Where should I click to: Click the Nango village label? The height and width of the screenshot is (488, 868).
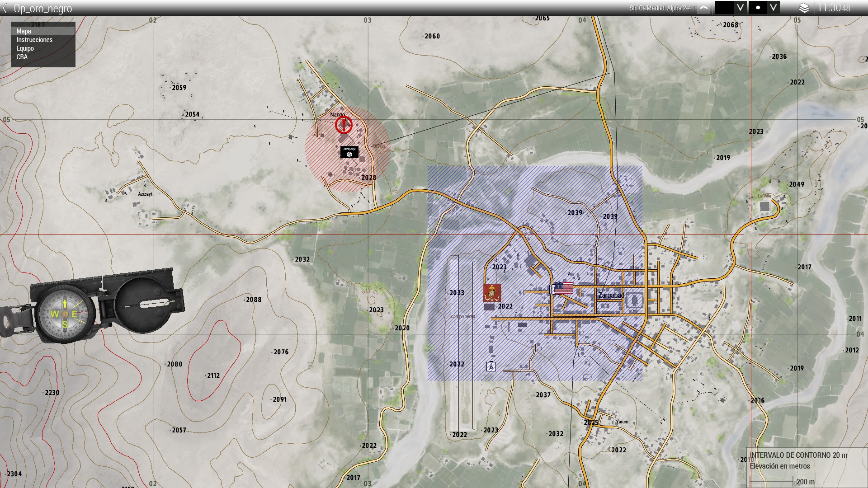pyautogui.click(x=337, y=115)
